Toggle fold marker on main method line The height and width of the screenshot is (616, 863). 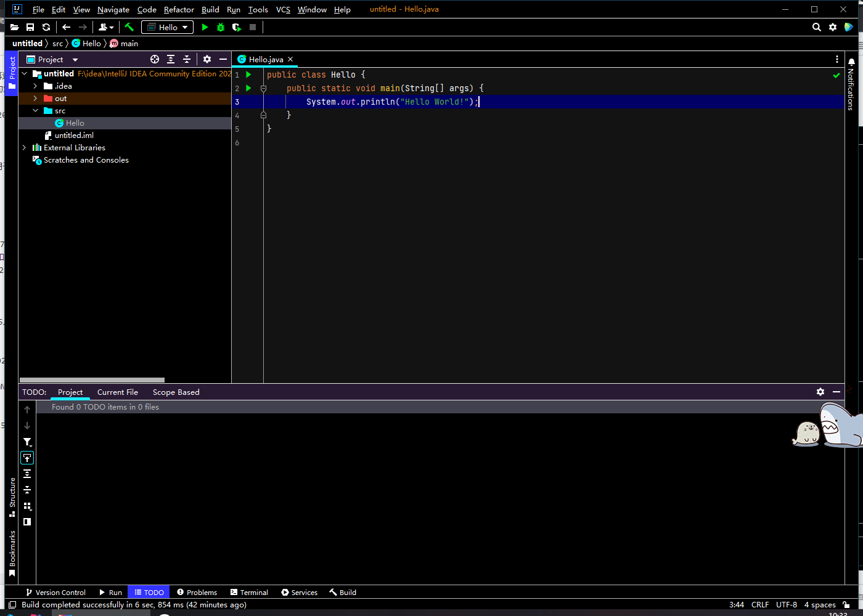coord(263,88)
